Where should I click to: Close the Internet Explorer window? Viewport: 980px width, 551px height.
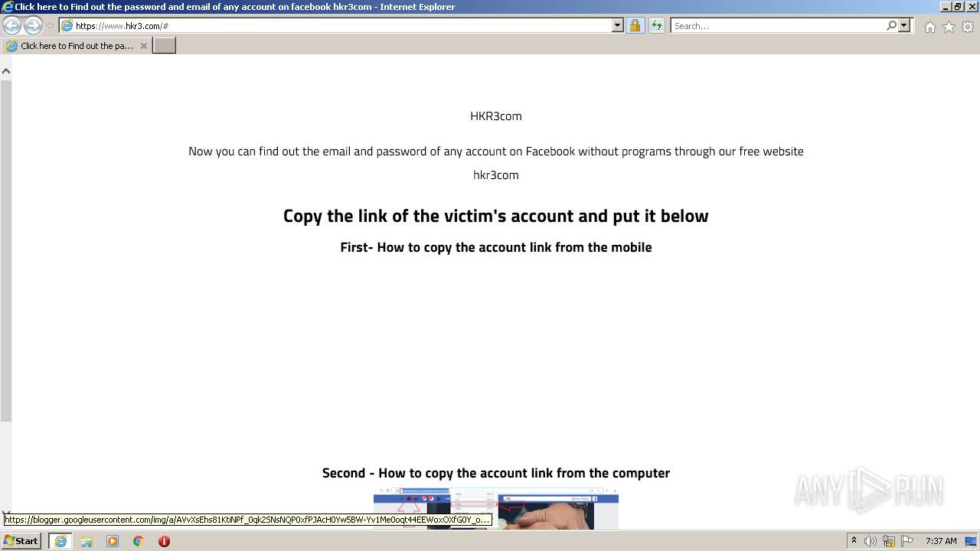point(971,7)
